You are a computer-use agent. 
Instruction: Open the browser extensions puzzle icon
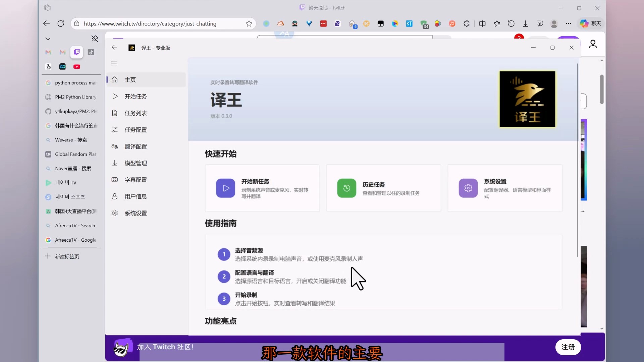tap(466, 23)
